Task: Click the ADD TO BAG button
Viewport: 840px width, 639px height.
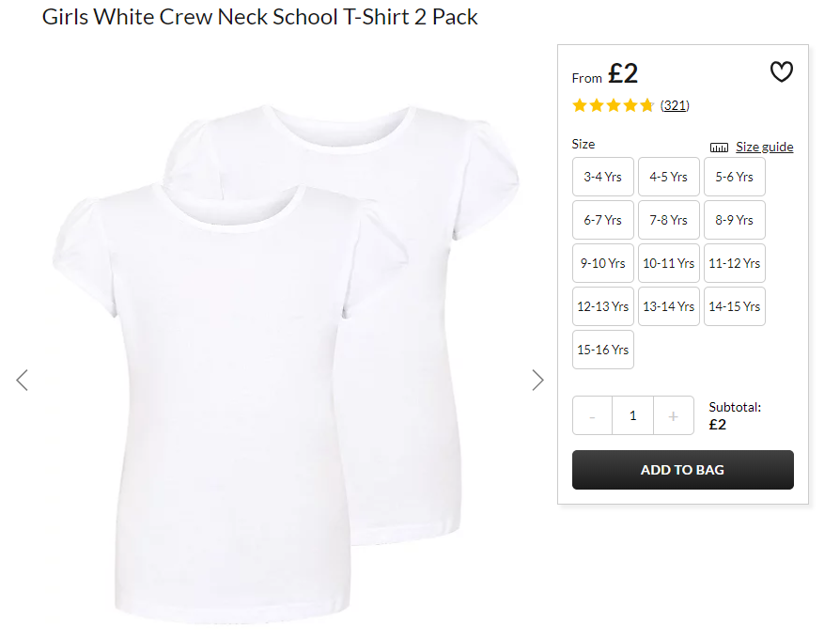Action: (x=682, y=470)
